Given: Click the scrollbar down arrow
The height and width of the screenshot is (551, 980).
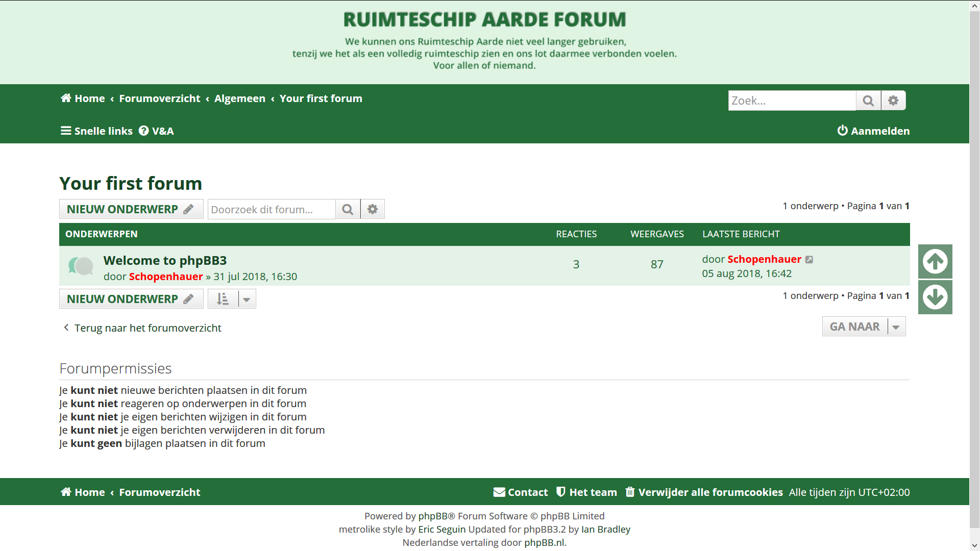Looking at the screenshot, I should click(x=974, y=546).
